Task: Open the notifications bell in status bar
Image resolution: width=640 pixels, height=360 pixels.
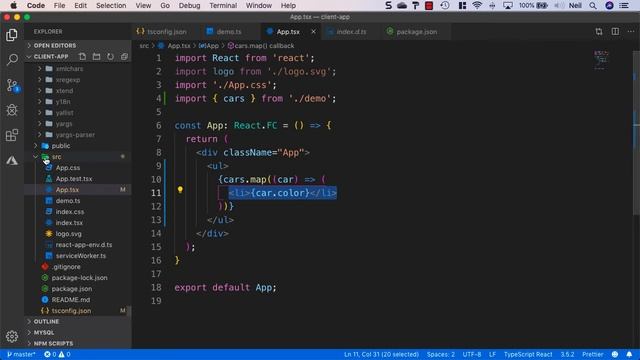Action: 629,354
